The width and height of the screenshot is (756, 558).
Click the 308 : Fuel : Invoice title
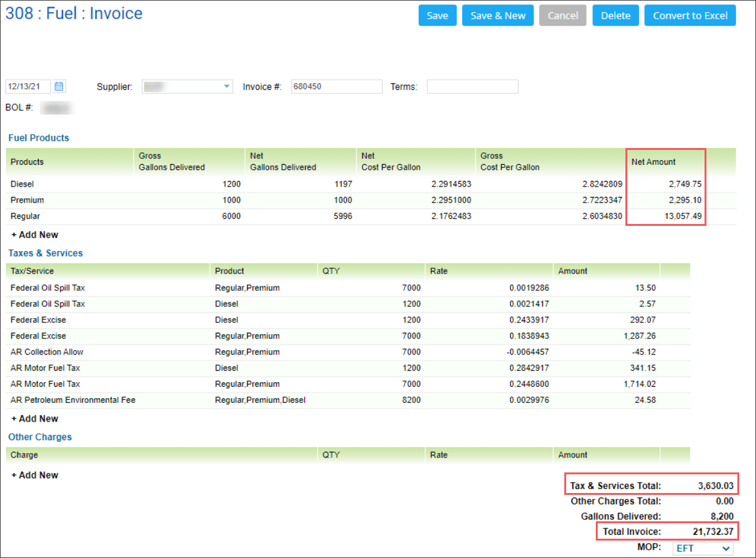pyautogui.click(x=74, y=14)
